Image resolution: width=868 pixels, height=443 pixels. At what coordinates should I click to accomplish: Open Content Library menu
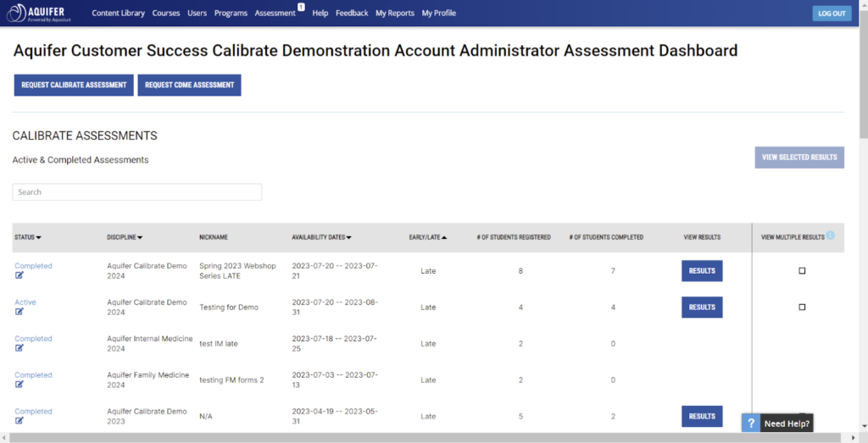point(118,14)
